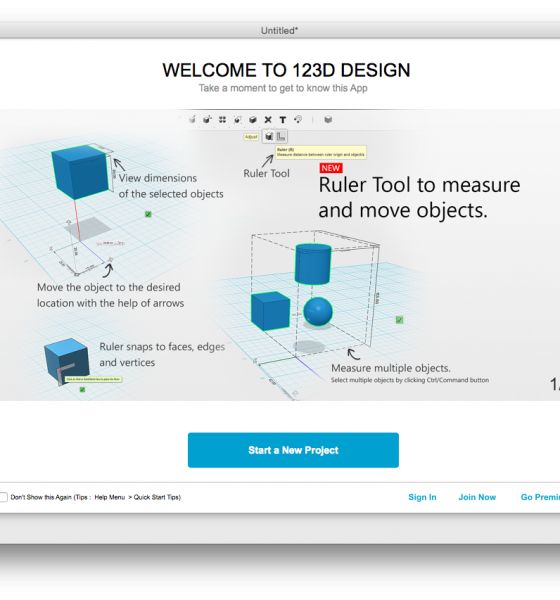This screenshot has width=560, height=600.
Task: Open the Sign In link
Action: (422, 497)
